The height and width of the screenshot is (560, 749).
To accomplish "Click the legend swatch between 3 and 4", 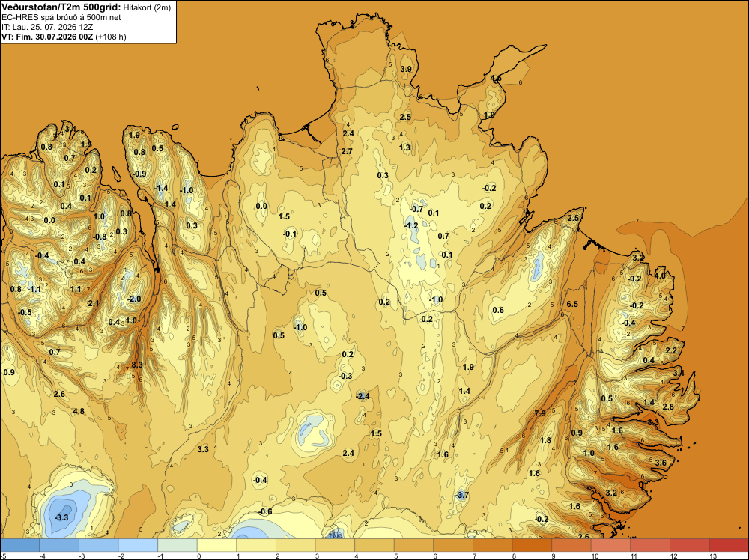I will pyautogui.click(x=335, y=545).
